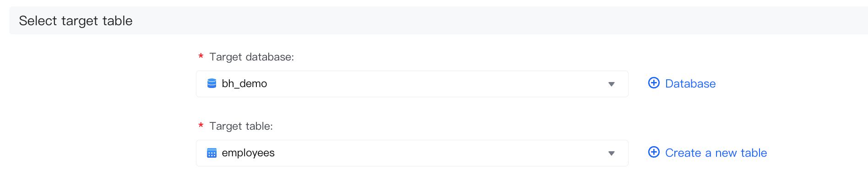Click the Target table label
The height and width of the screenshot is (187, 868).
241,126
